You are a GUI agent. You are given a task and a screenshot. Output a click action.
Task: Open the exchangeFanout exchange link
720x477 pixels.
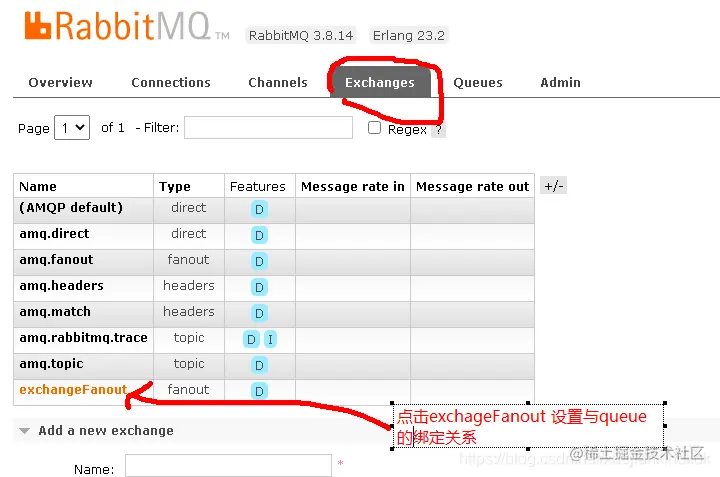coord(73,390)
